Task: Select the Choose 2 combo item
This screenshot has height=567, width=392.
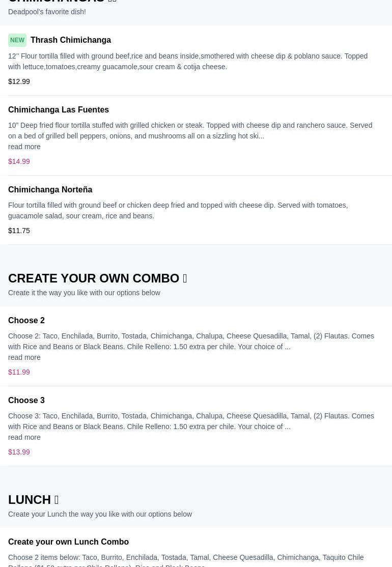Action: (x=26, y=321)
